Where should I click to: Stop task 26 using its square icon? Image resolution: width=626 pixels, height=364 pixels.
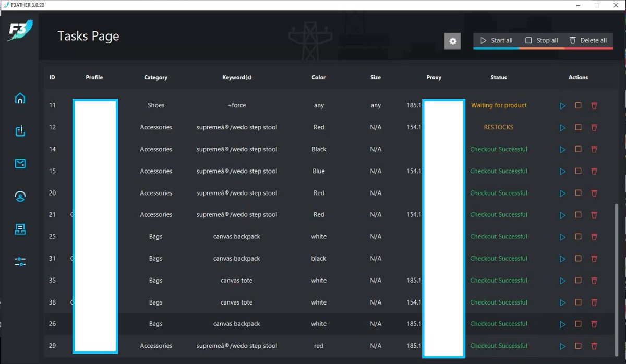click(578, 324)
